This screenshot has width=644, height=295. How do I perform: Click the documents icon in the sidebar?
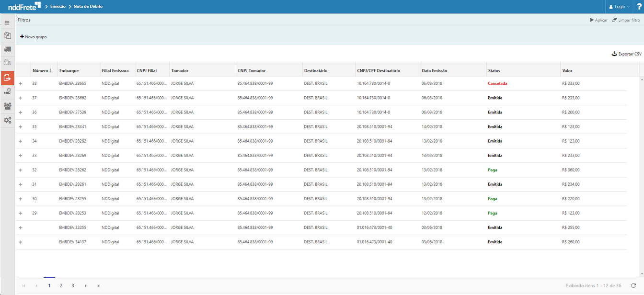coord(7,36)
